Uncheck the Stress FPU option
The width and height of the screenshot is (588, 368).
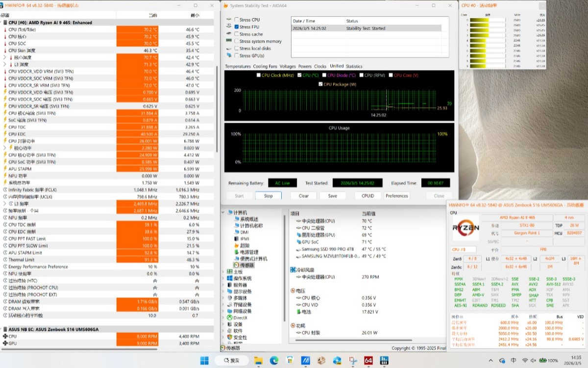[237, 27]
